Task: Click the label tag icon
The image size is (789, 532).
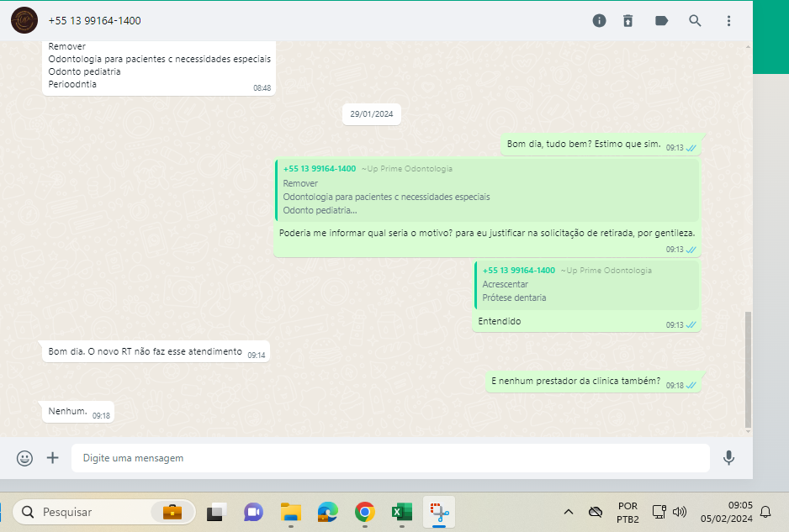Action: [x=662, y=20]
